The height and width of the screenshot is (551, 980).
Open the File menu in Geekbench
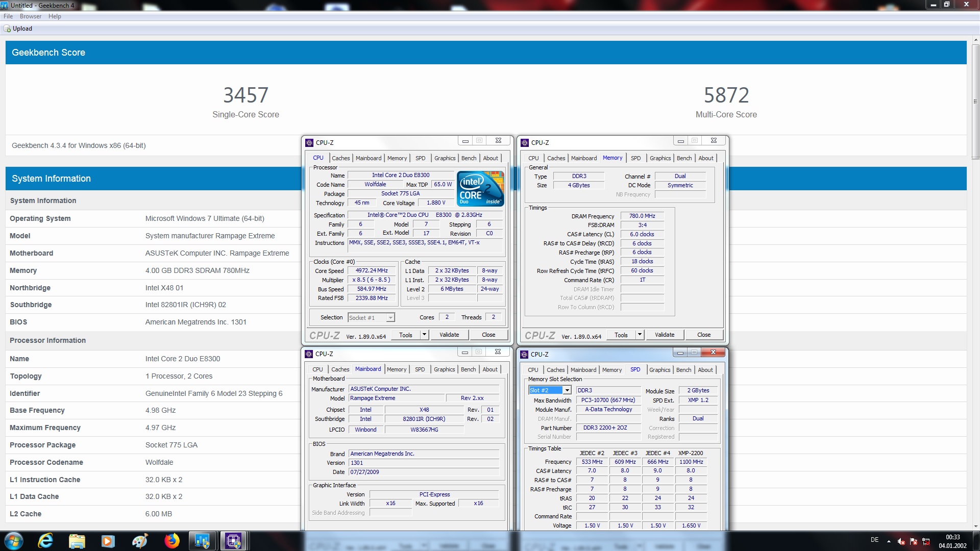[8, 16]
